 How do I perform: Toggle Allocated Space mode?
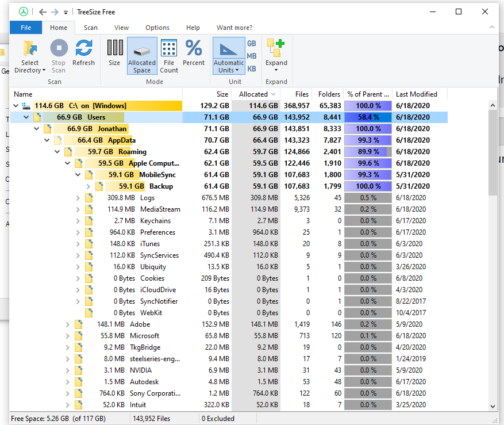pyautogui.click(x=142, y=56)
